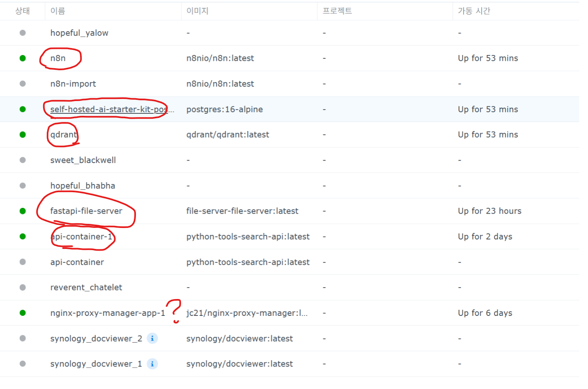The width and height of the screenshot is (588, 389).
Task: Click "Up for 53 mins" in qdrant row
Action: tap(488, 135)
